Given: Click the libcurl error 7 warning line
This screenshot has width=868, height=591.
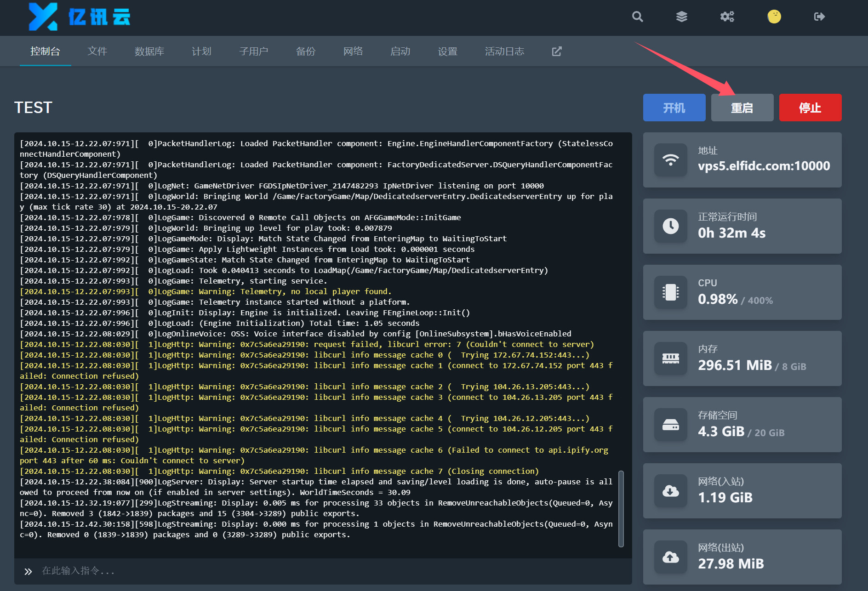Looking at the screenshot, I should (307, 344).
